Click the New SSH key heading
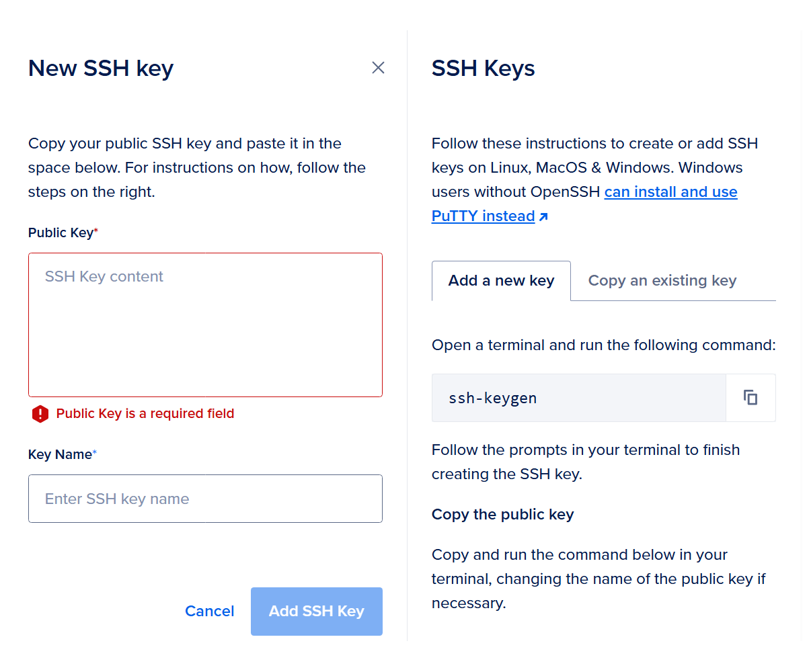 coord(101,68)
